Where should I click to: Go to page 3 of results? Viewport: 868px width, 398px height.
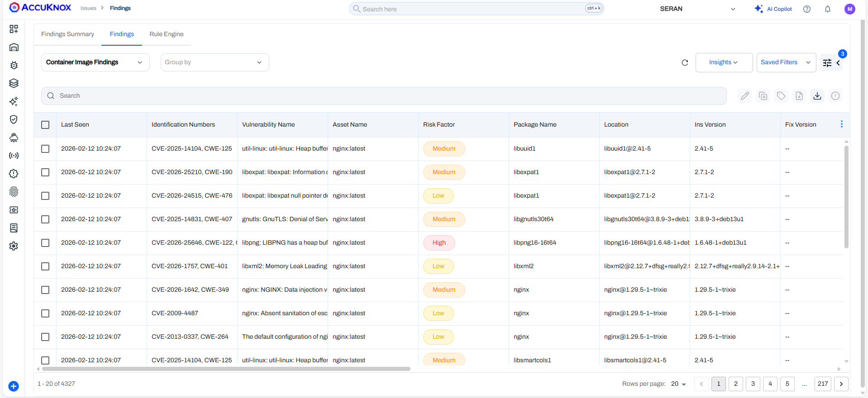pyautogui.click(x=753, y=384)
